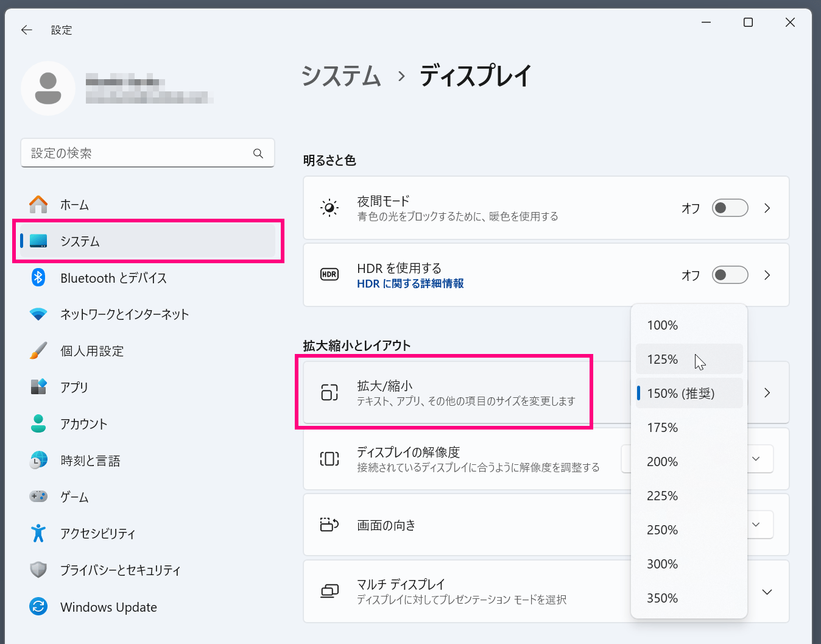This screenshot has width=821, height=644.
Task: Click the Home house icon
Action: [38, 205]
